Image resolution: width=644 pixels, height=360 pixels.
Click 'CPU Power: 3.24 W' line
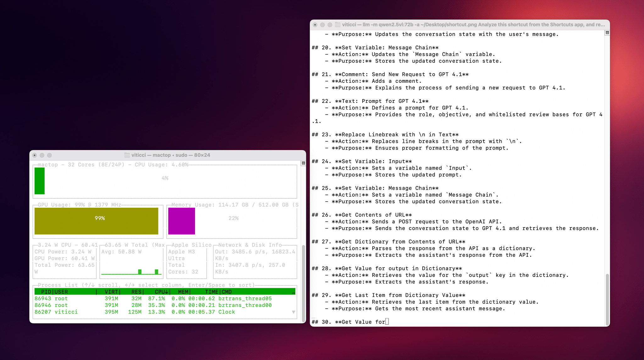(x=63, y=252)
